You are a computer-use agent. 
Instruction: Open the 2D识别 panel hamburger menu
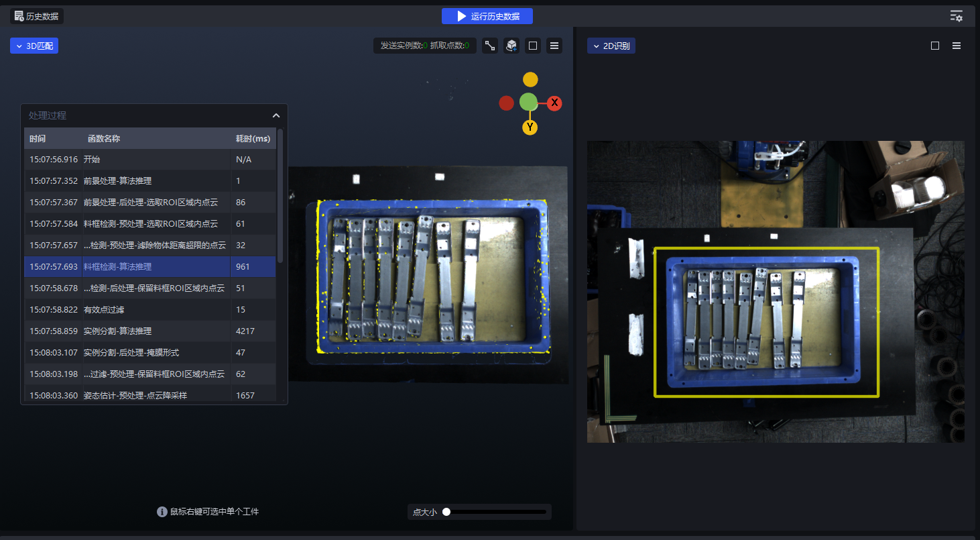[x=957, y=46]
